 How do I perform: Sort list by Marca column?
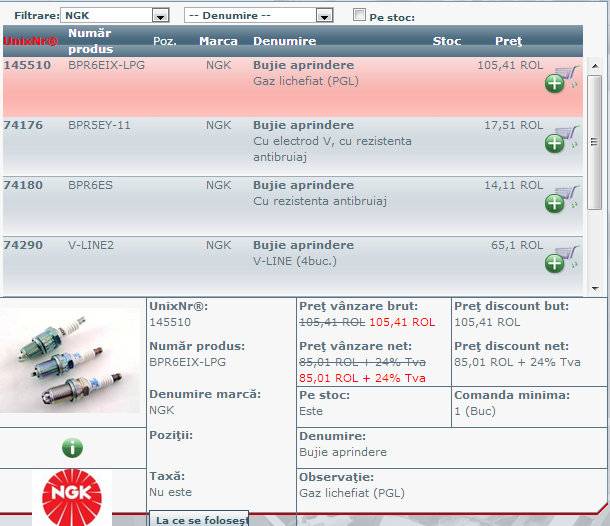click(218, 41)
